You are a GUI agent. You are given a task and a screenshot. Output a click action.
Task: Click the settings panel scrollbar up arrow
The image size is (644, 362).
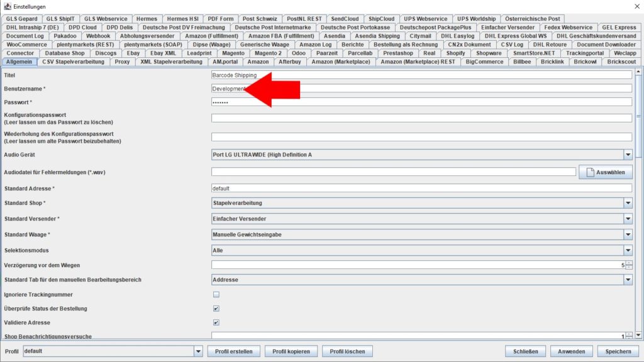[x=638, y=72]
